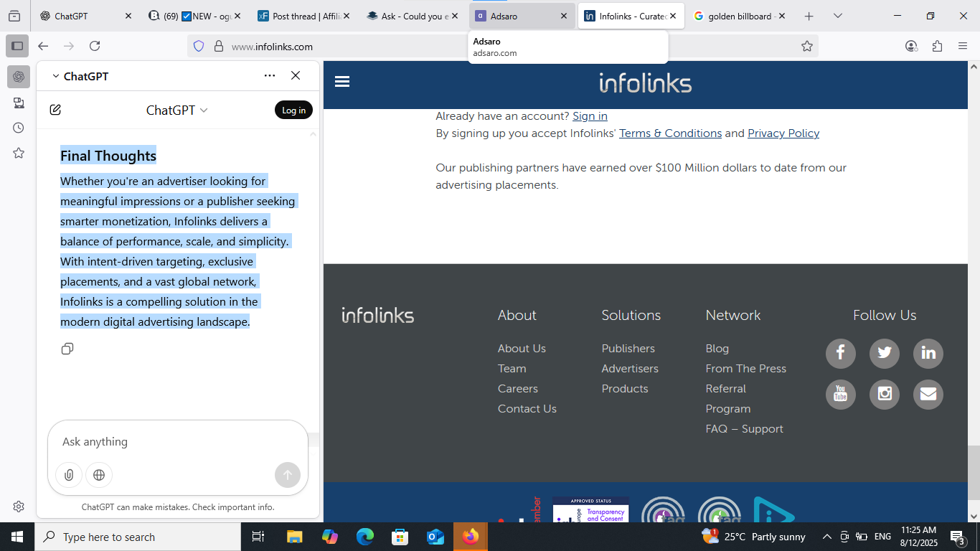Click the globe web search icon
Screen dimensions: 980x551
99,474
